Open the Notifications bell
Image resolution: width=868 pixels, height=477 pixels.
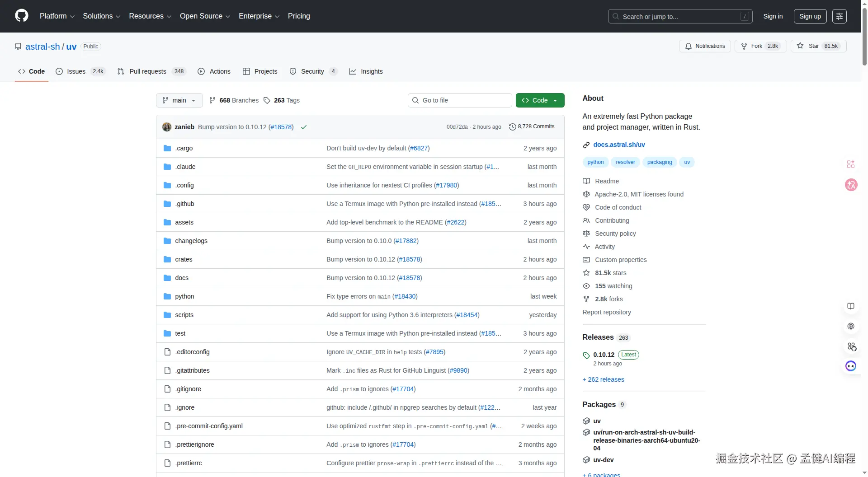point(689,46)
